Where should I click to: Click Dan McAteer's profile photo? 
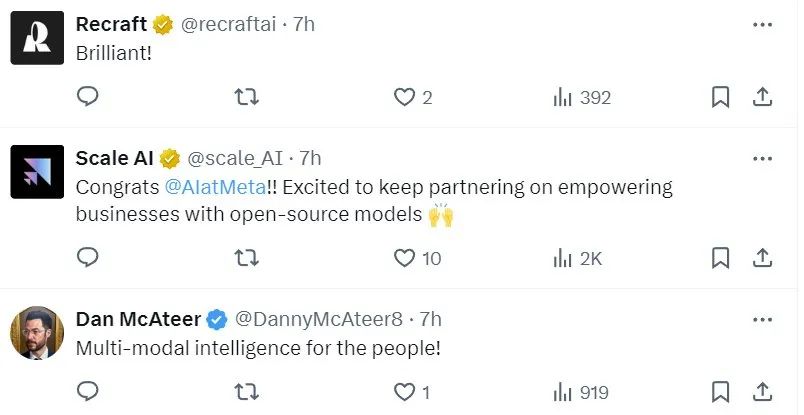point(37,332)
